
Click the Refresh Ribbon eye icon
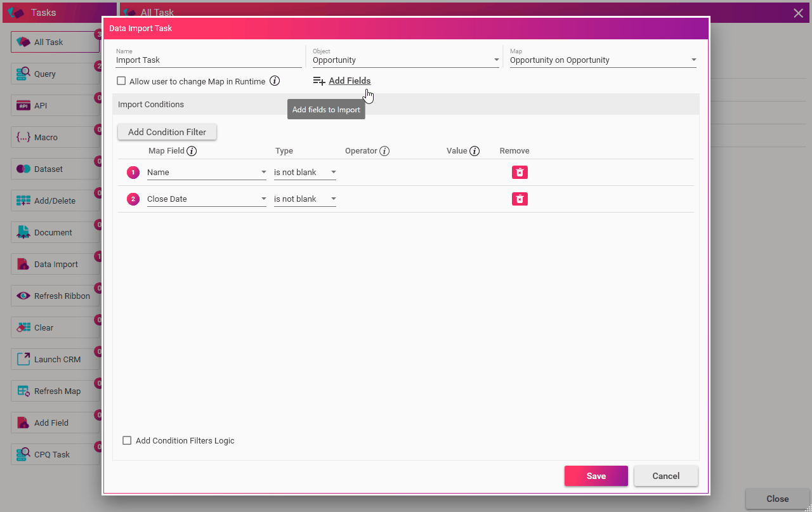click(x=23, y=296)
